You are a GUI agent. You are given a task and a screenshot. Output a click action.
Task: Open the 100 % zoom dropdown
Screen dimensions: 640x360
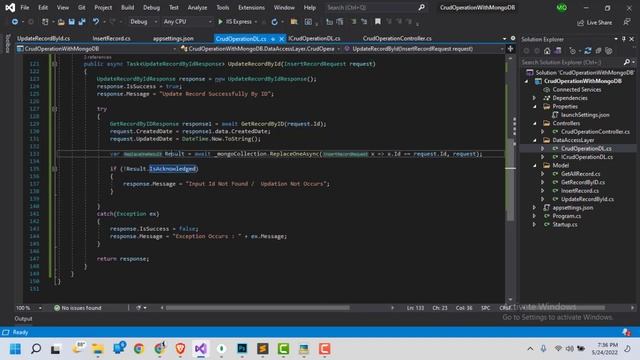29,308
